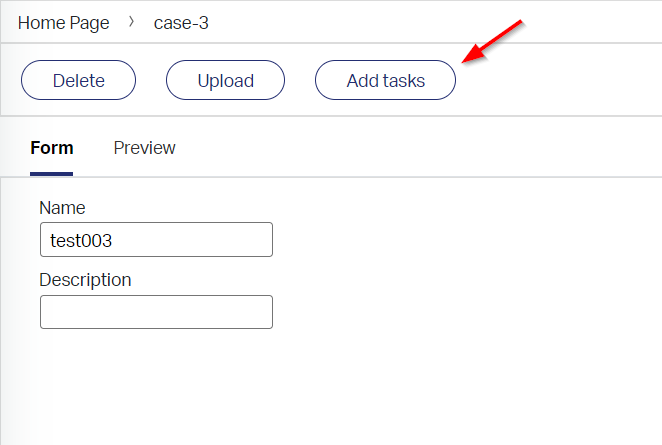Image resolution: width=662 pixels, height=445 pixels.
Task: Delete the case-3 item via Delete
Action: (79, 80)
